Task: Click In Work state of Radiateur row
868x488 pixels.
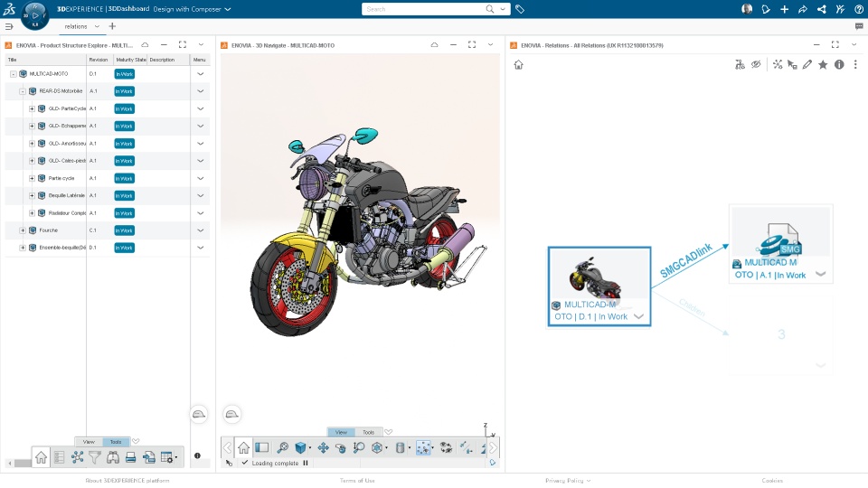Action: [124, 213]
